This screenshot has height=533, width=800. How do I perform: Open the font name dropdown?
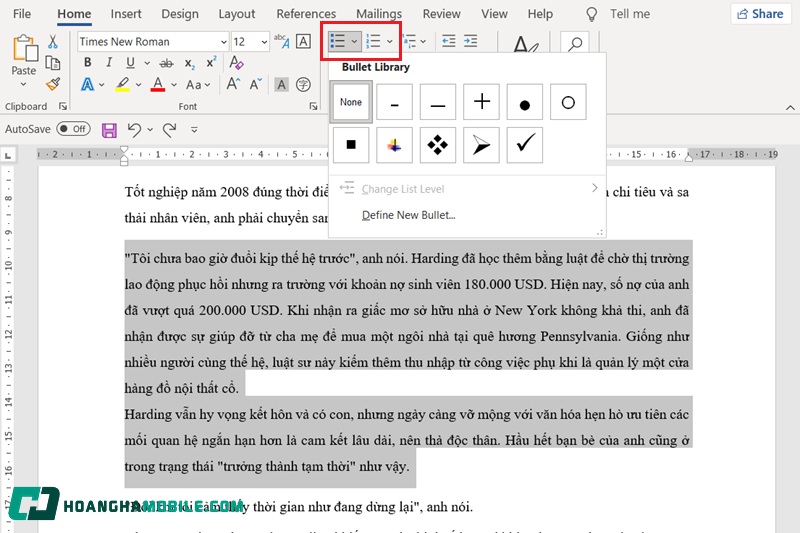click(x=222, y=42)
